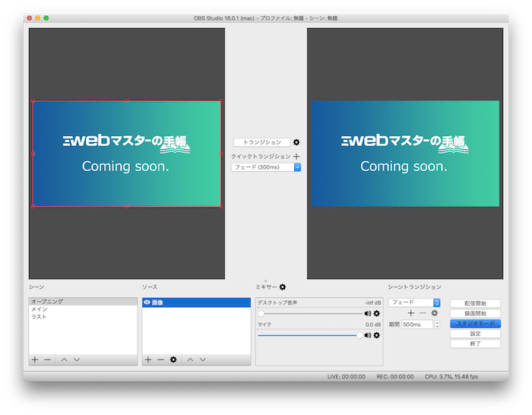Select the 画像 source row

click(x=196, y=303)
